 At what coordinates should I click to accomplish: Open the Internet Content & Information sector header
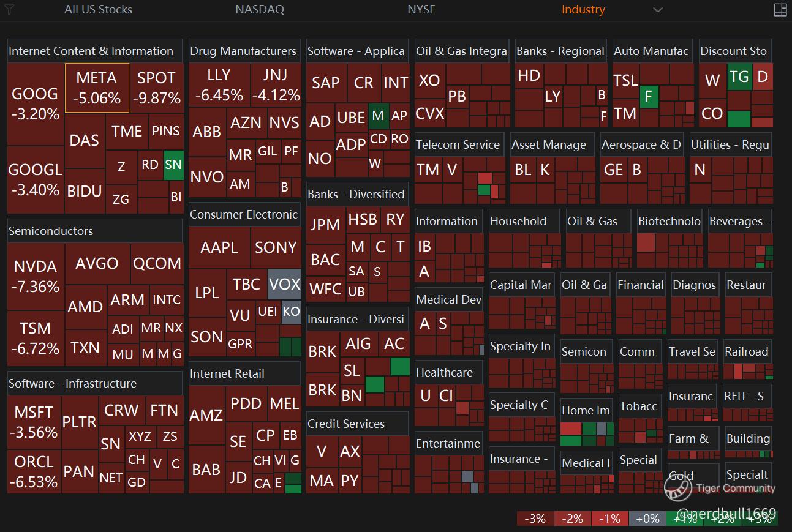tap(95, 51)
